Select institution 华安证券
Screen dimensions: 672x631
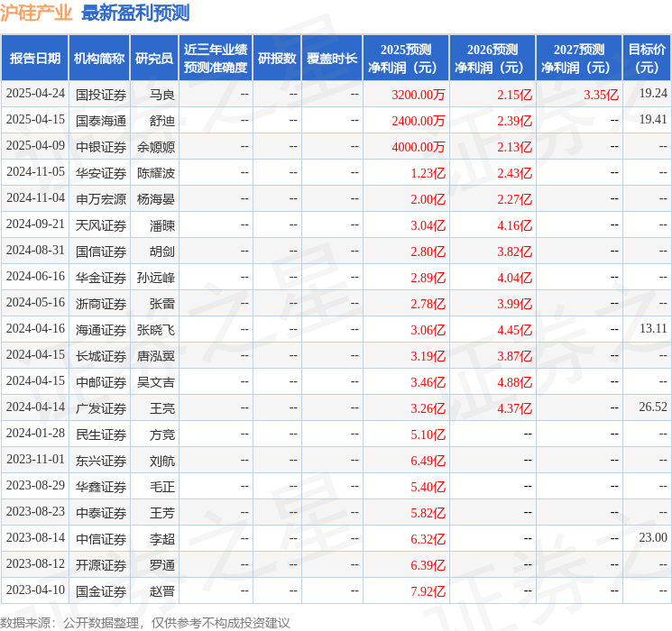point(101,173)
